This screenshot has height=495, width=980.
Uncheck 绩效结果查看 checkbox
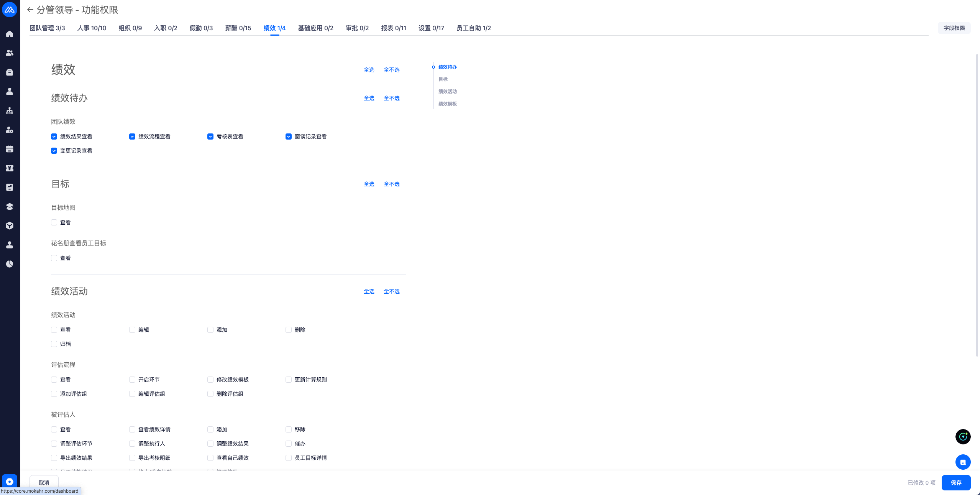[x=54, y=136]
